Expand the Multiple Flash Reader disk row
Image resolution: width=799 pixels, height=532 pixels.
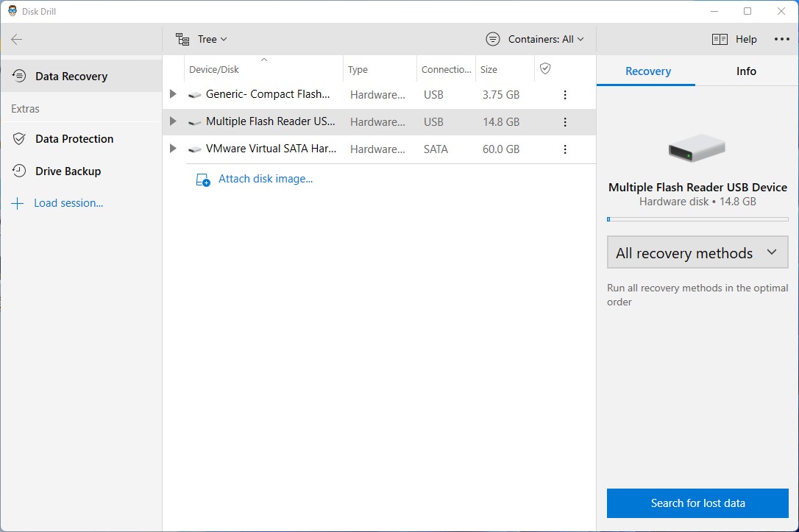click(x=173, y=121)
